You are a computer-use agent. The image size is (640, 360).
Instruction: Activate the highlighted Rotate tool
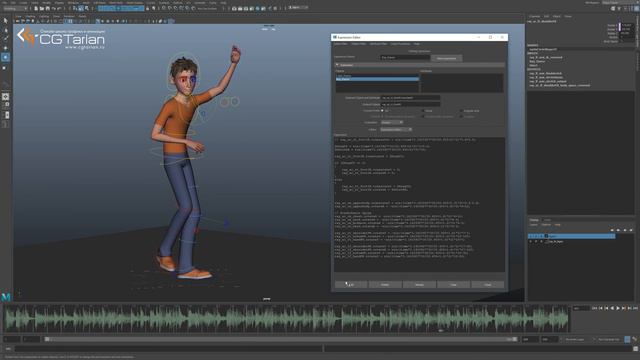[5, 58]
